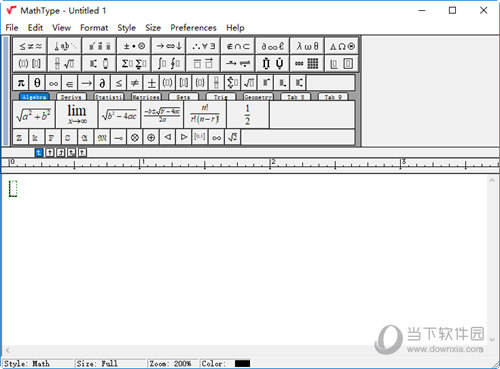Select the decimal-aligned tab stop
Image resolution: width=500 pixels, height=369 pixels.
tap(83, 153)
